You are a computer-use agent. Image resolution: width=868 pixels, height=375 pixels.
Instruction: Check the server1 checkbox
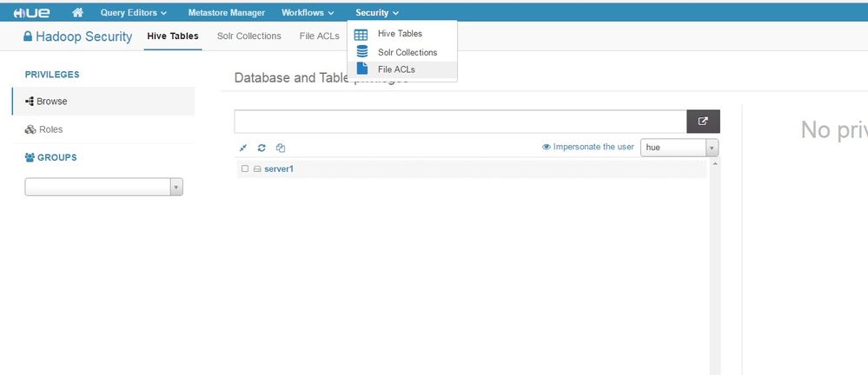click(245, 168)
